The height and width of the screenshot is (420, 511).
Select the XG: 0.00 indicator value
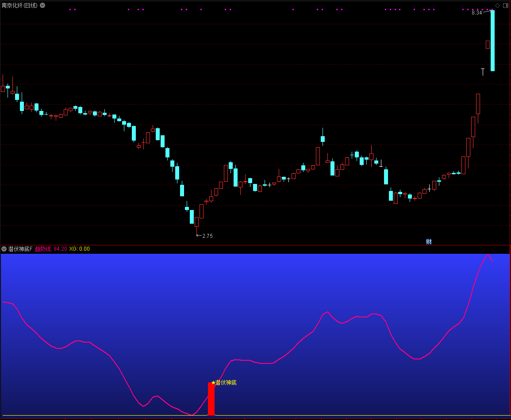coord(79,249)
